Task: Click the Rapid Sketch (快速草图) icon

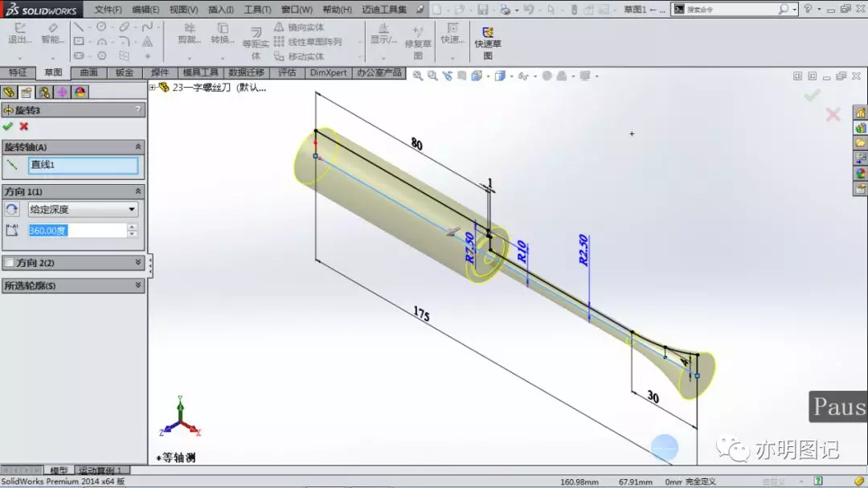Action: coord(487,32)
